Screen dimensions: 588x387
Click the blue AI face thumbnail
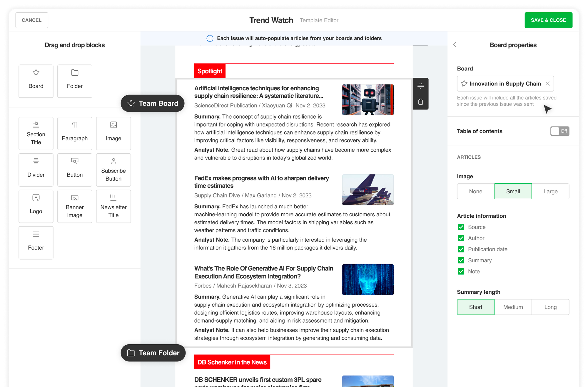pyautogui.click(x=368, y=280)
